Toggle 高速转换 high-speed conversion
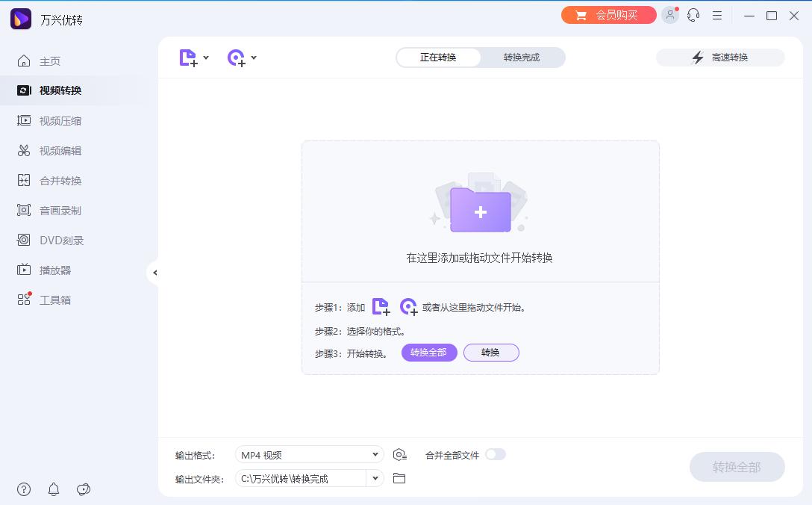The height and width of the screenshot is (505, 812). pos(719,57)
